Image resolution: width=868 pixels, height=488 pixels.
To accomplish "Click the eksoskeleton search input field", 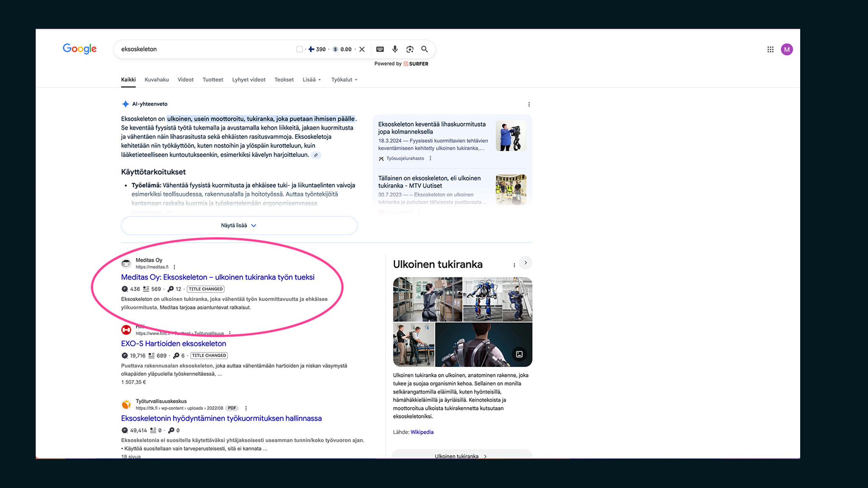I will [x=203, y=49].
